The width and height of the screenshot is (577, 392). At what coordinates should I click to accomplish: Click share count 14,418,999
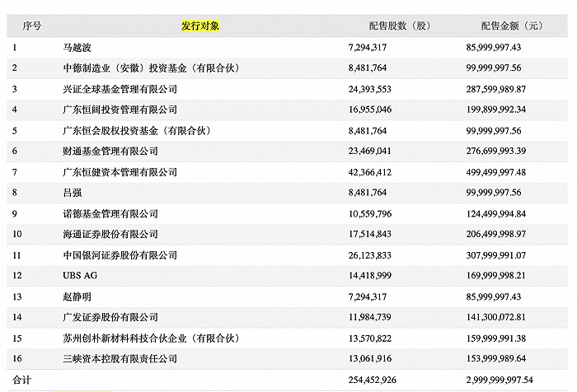[370, 275]
